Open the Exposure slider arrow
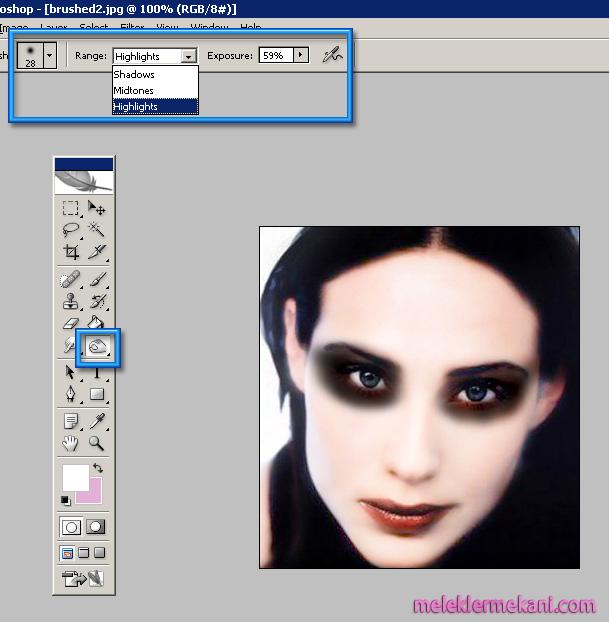609x622 pixels. click(x=301, y=56)
